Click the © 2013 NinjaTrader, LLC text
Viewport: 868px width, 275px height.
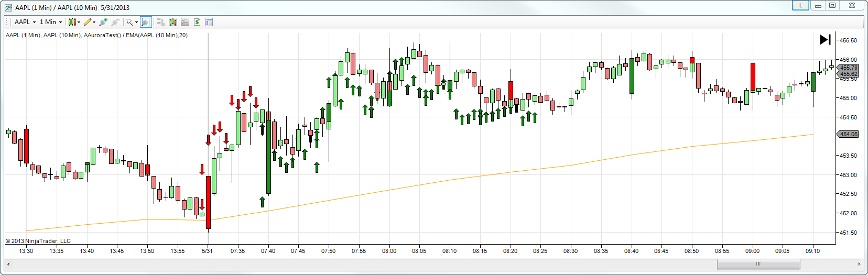point(38,241)
